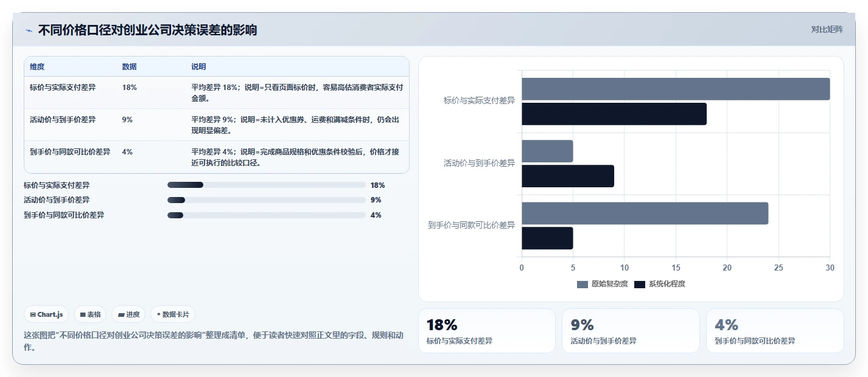
Task: Click table cell 到手价与同款可比价差异
Action: 70,152
